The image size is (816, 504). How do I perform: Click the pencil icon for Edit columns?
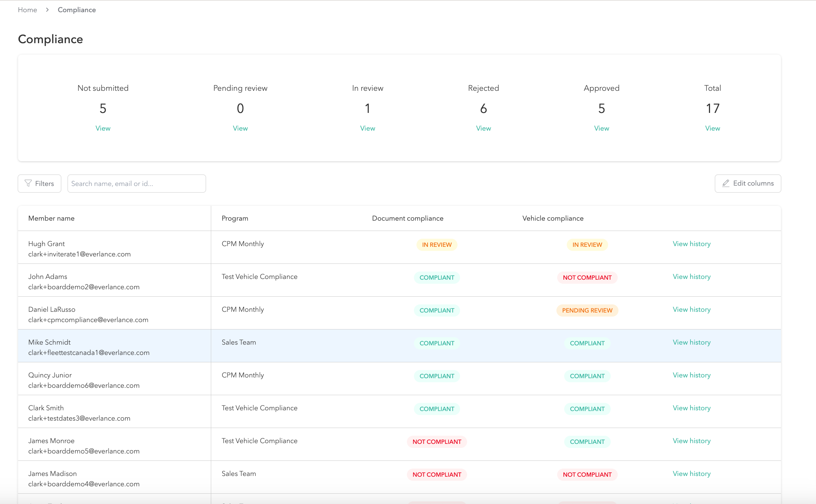(726, 183)
